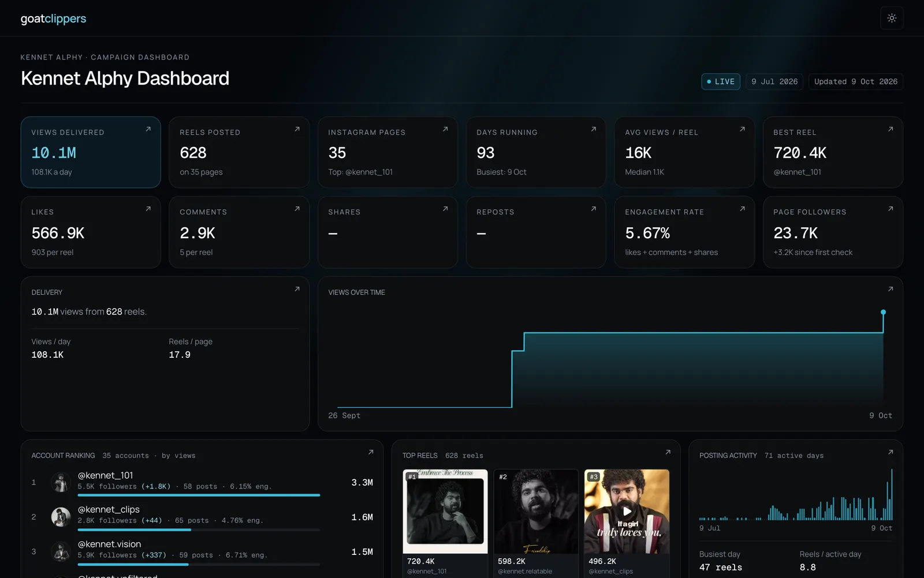Click the 108.1K Views / day value

47,355
